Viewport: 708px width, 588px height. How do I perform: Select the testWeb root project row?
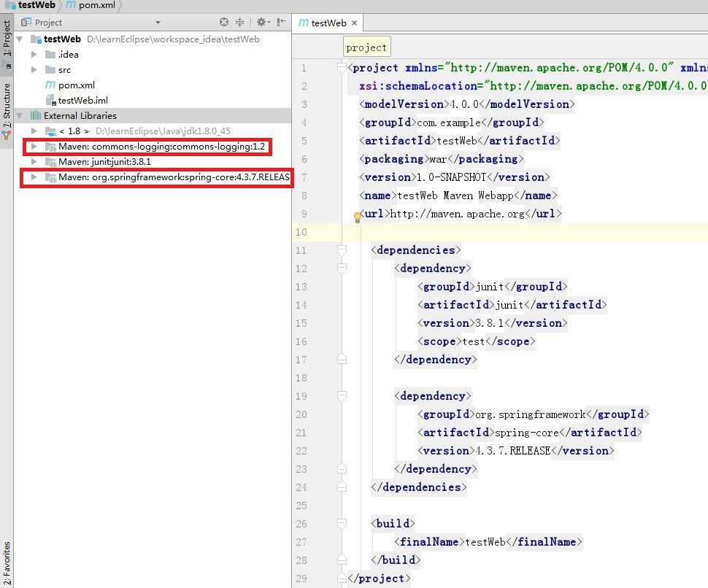click(x=153, y=39)
